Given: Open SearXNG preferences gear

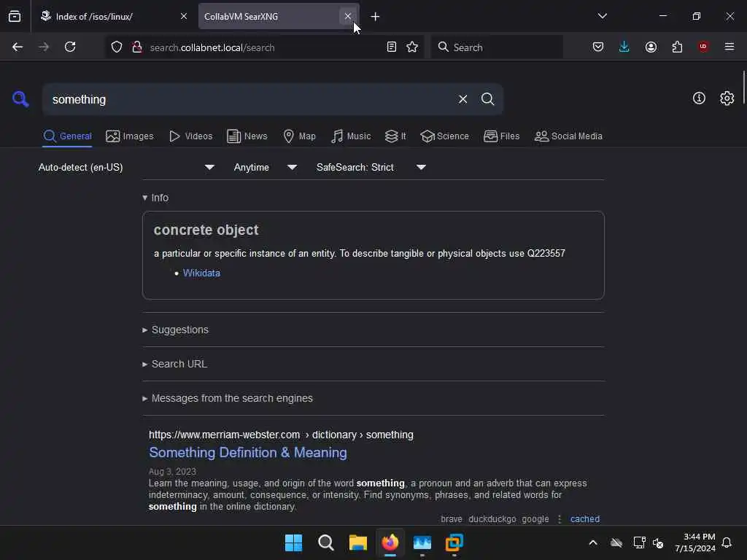Looking at the screenshot, I should coord(727,98).
